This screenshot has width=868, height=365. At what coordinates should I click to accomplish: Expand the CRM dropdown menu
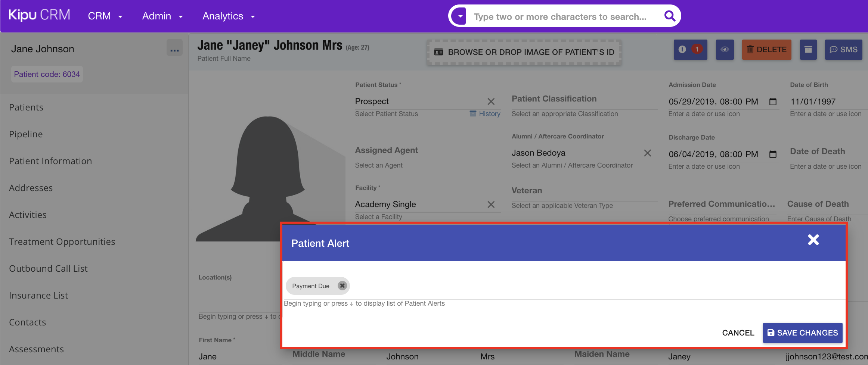(105, 16)
